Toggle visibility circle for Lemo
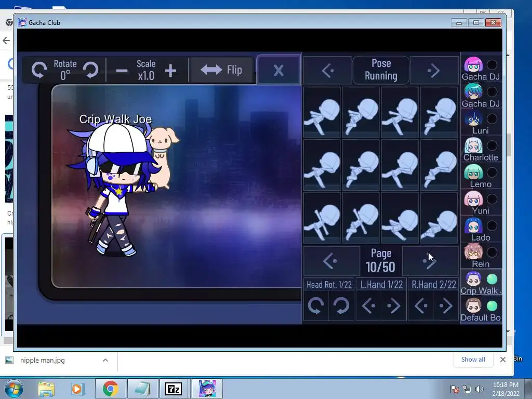The height and width of the screenshot is (399, 532). coord(492,172)
